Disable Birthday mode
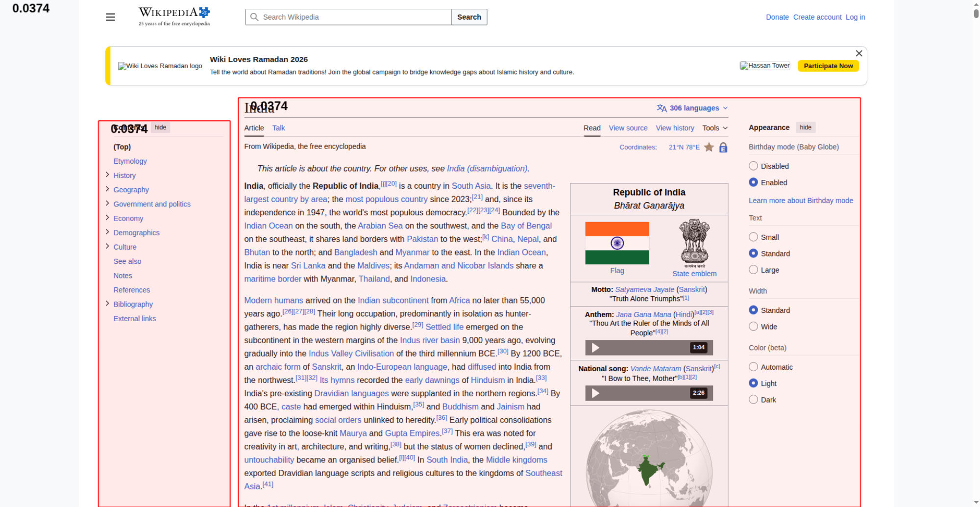This screenshot has height=507, width=980. (x=753, y=166)
